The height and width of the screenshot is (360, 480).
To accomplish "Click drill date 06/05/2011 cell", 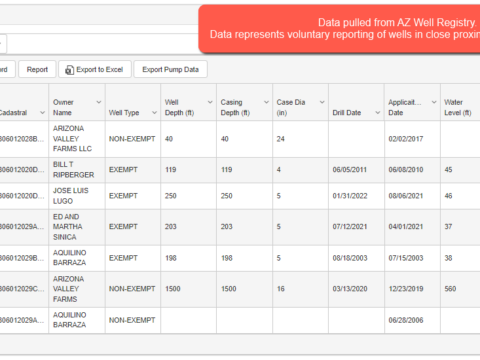I will pyautogui.click(x=356, y=170).
